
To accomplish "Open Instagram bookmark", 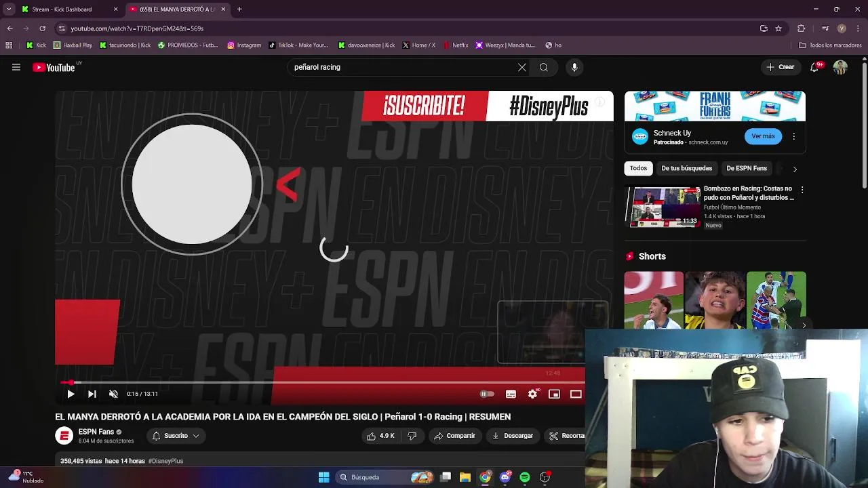I will [x=244, y=45].
